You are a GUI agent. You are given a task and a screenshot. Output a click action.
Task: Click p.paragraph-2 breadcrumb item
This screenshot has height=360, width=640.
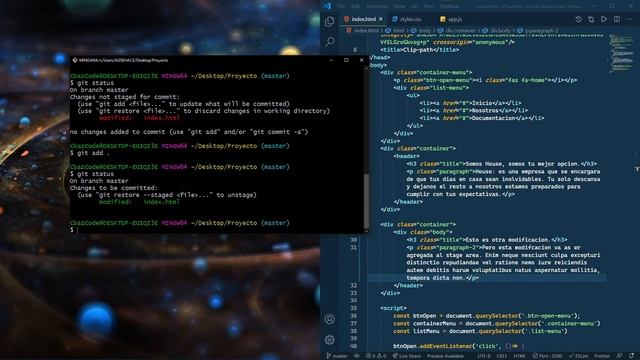tap(538, 31)
